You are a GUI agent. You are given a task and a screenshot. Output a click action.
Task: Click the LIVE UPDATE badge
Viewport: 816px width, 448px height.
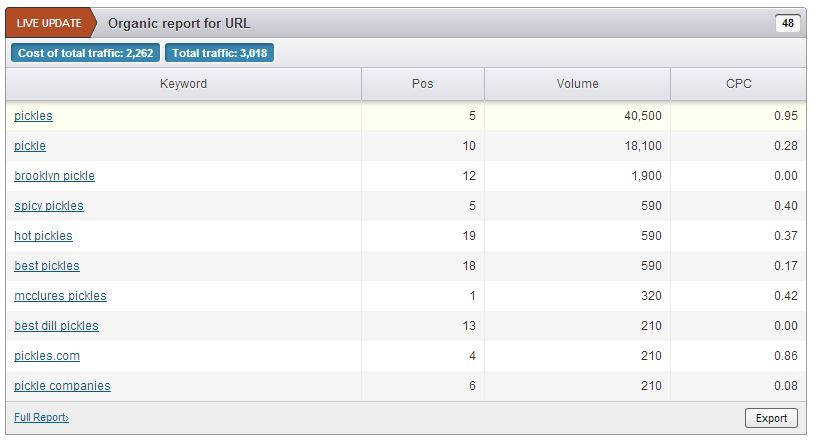50,23
